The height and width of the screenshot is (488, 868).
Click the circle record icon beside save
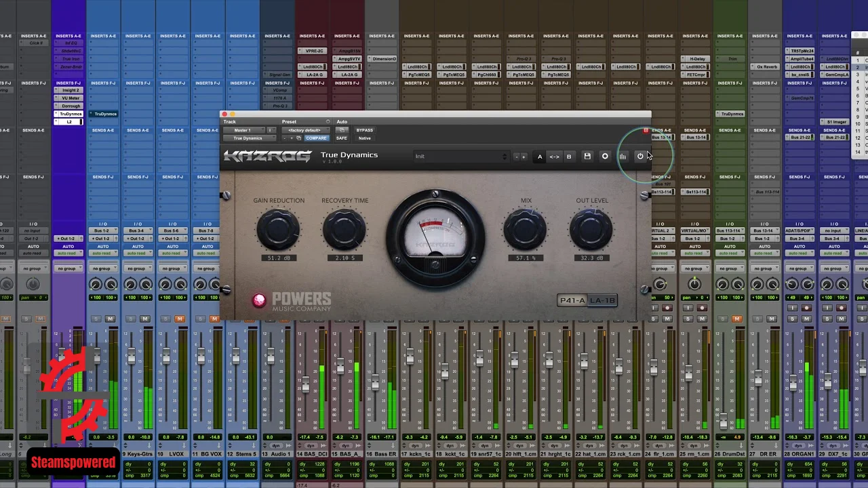click(605, 157)
